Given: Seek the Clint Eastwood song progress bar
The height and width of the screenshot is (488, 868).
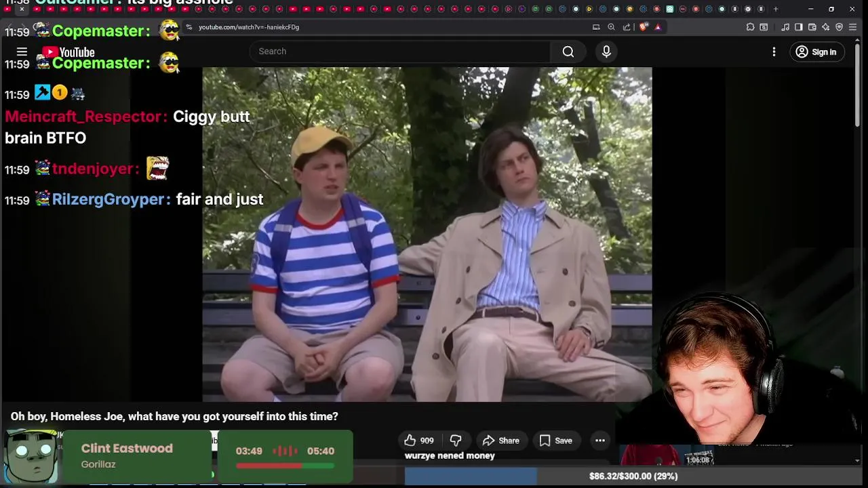Looking at the screenshot, I should click(x=285, y=466).
